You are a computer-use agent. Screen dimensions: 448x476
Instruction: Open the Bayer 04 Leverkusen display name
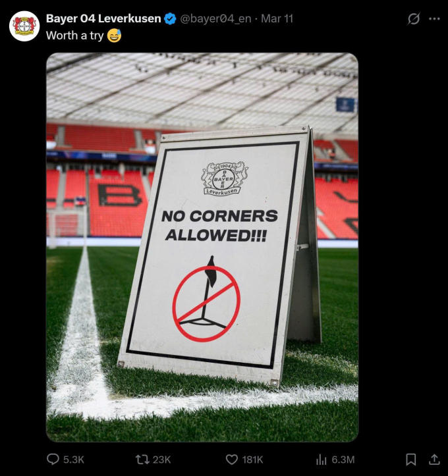pos(103,18)
